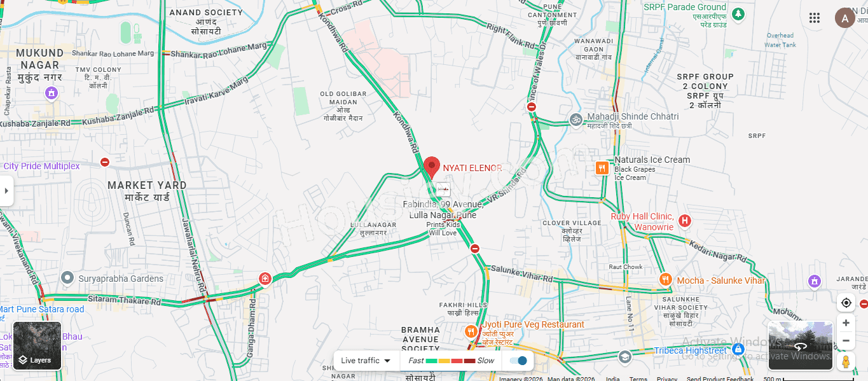The width and height of the screenshot is (868, 381).
Task: Click the Privacy link in footer
Action: [x=667, y=379]
